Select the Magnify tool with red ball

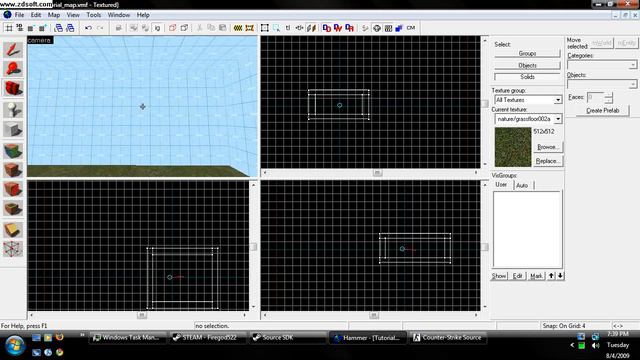click(x=13, y=69)
